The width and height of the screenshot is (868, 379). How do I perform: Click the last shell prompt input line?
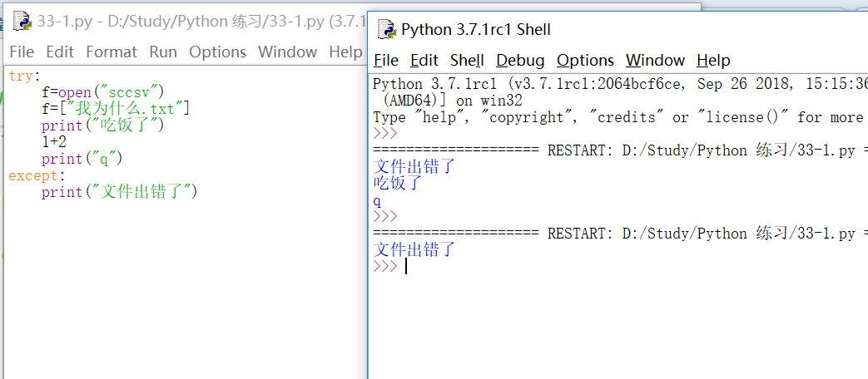[620, 266]
